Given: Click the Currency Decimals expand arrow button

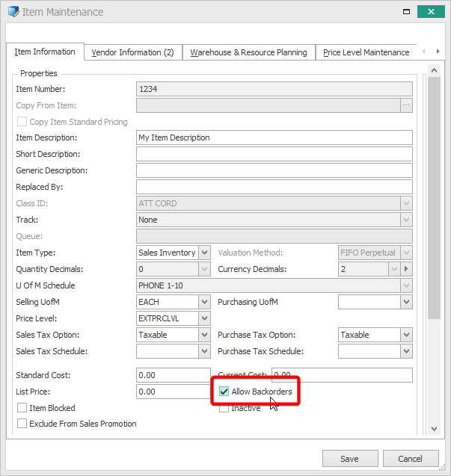Looking at the screenshot, I should [406, 269].
